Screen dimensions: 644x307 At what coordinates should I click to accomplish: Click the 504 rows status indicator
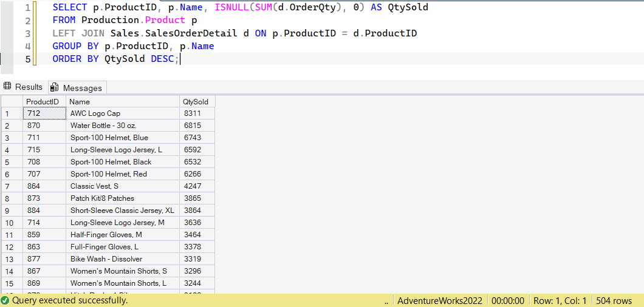[x=614, y=300]
